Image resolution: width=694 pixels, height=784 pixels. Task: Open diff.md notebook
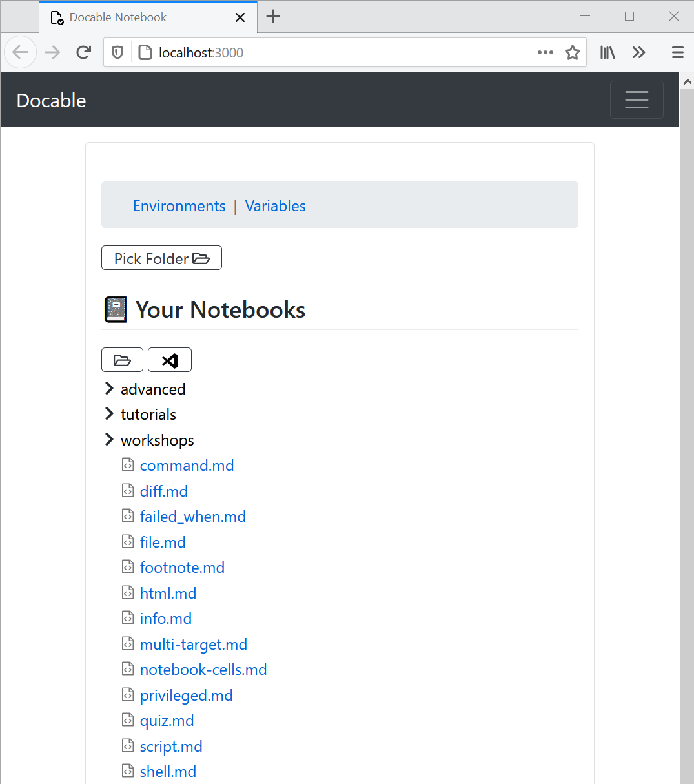tap(164, 491)
